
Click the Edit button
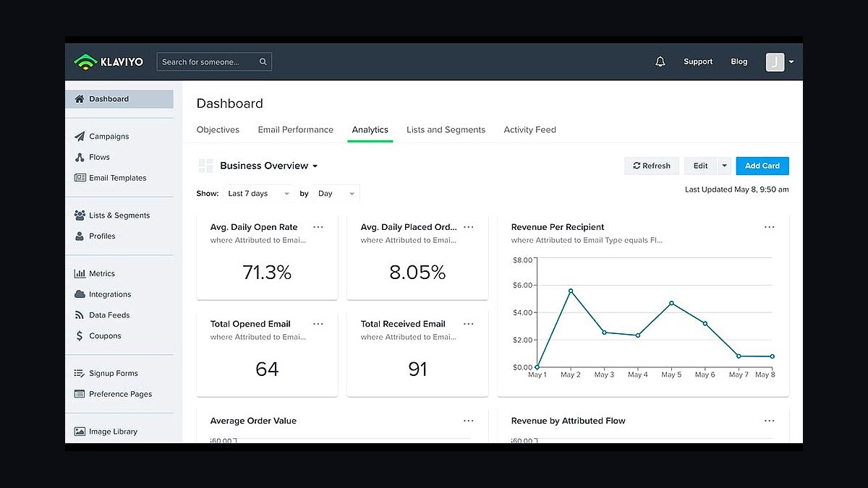pos(700,166)
